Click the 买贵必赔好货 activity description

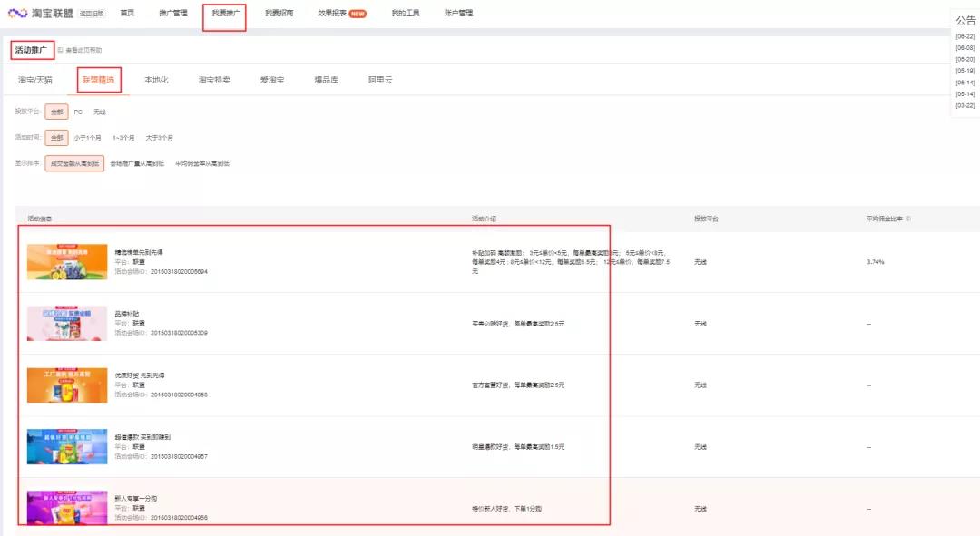tap(518, 324)
